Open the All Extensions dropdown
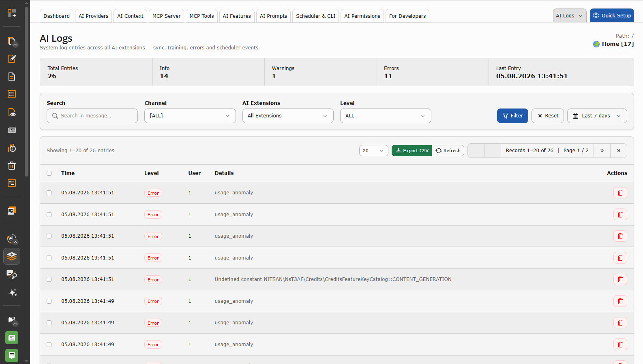The width and height of the screenshot is (643, 364). coord(288,116)
